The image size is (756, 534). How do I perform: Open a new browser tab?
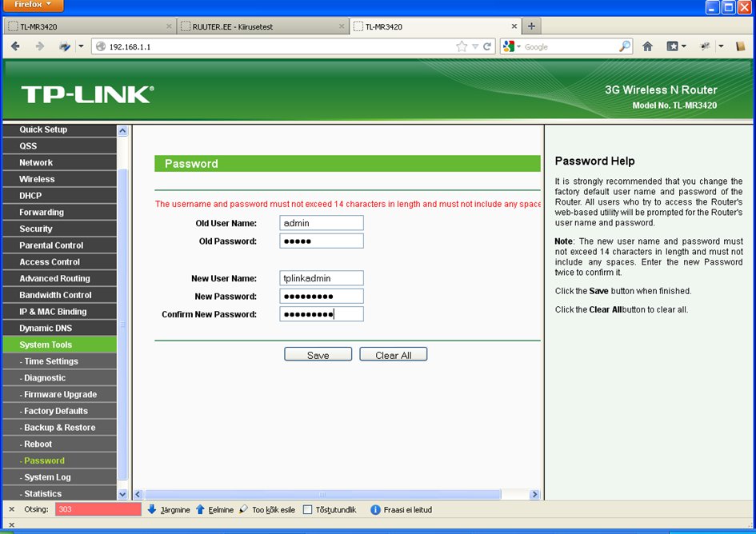[531, 26]
